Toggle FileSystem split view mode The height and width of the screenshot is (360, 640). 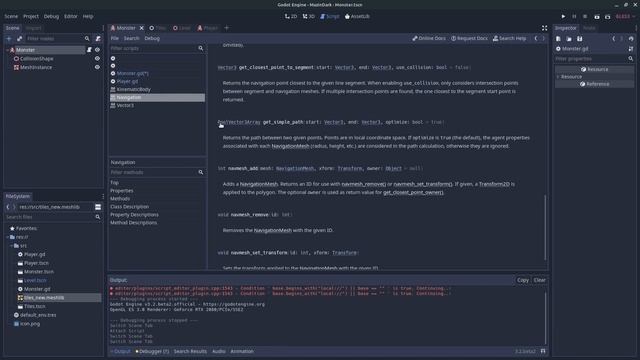pyautogui.click(x=98, y=207)
